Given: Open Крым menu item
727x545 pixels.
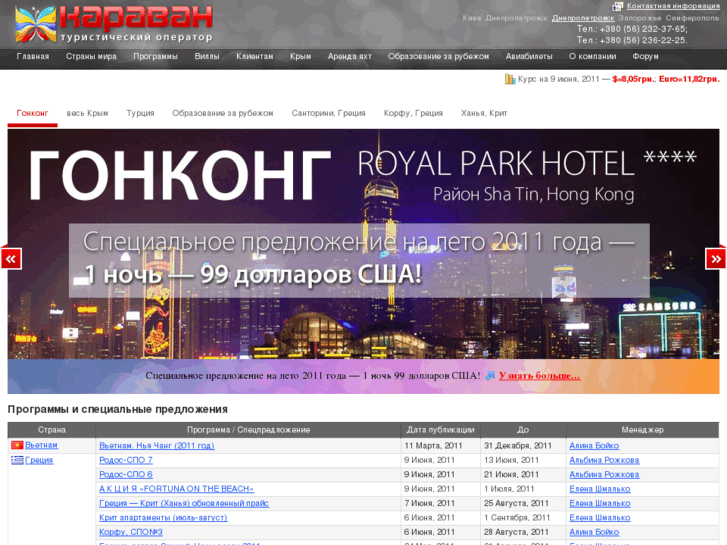Looking at the screenshot, I should tap(300, 56).
